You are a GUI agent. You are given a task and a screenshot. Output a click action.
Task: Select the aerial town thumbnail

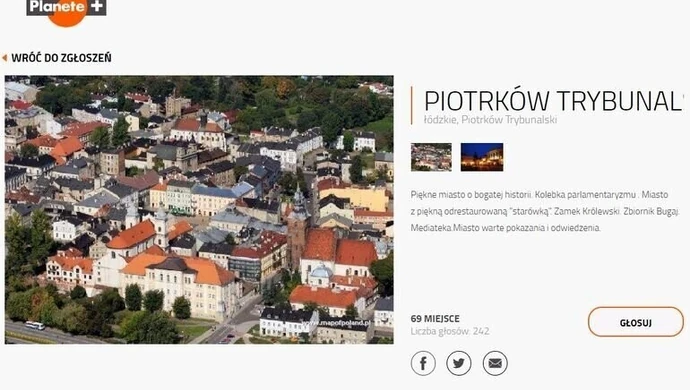point(431,157)
